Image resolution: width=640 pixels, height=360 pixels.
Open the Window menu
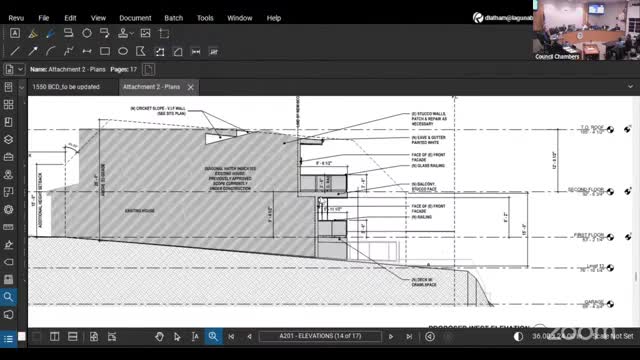click(240, 18)
